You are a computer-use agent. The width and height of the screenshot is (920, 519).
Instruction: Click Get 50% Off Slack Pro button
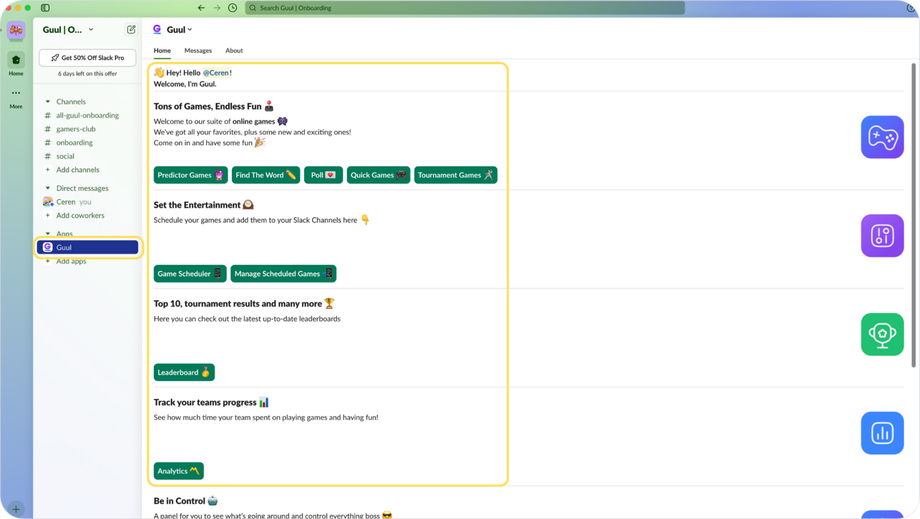click(87, 57)
